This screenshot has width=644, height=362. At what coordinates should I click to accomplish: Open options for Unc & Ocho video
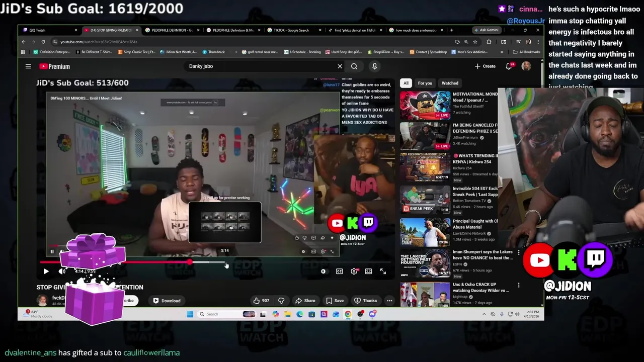pos(519,285)
